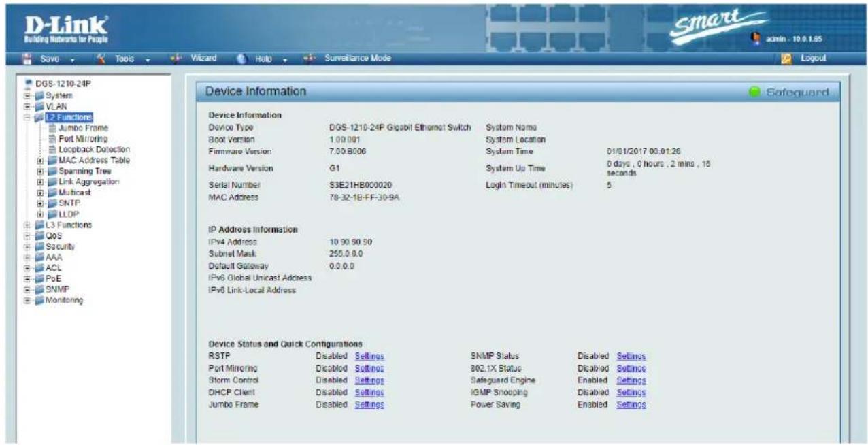868x445 pixels.
Task: Open the Tools menu
Action: (124, 59)
